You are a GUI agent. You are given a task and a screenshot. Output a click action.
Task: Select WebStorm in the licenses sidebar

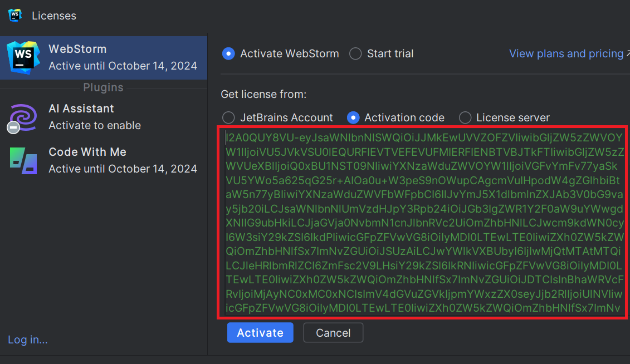tap(103, 57)
